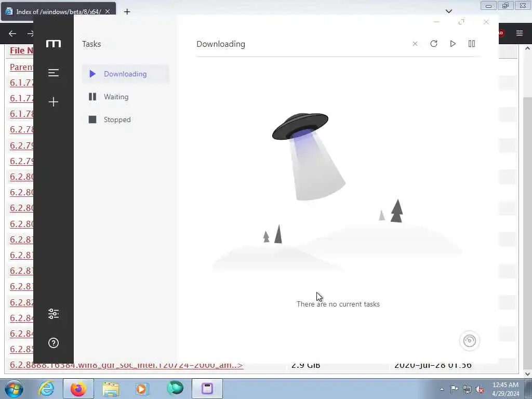Open Windows Explorer folder from taskbar
This screenshot has width=532, height=399.
tap(111, 389)
